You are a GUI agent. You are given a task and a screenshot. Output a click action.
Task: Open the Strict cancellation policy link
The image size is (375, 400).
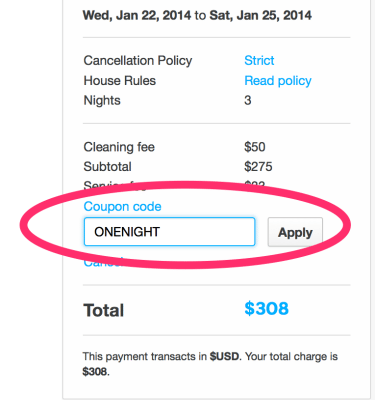coord(259,60)
